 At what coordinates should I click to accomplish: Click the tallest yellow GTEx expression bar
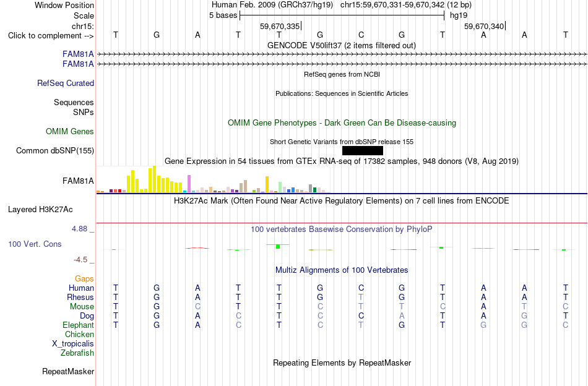(x=154, y=179)
